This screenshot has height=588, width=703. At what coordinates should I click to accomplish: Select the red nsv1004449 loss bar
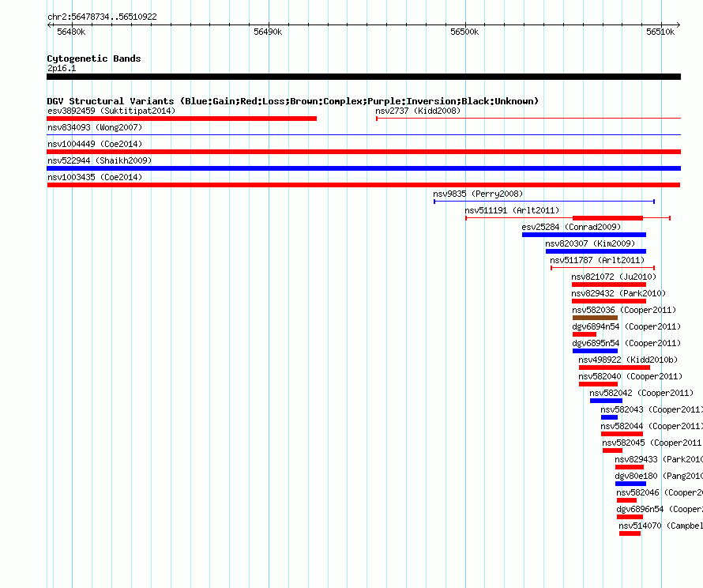[x=363, y=152]
